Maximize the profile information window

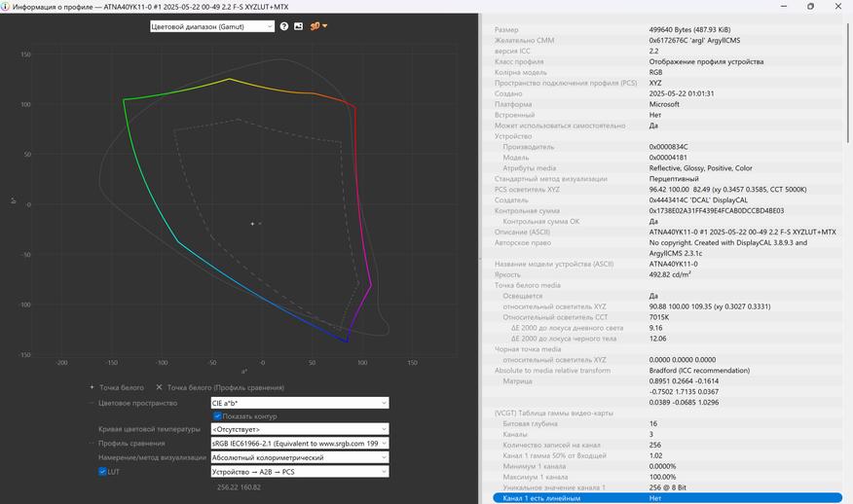point(810,6)
